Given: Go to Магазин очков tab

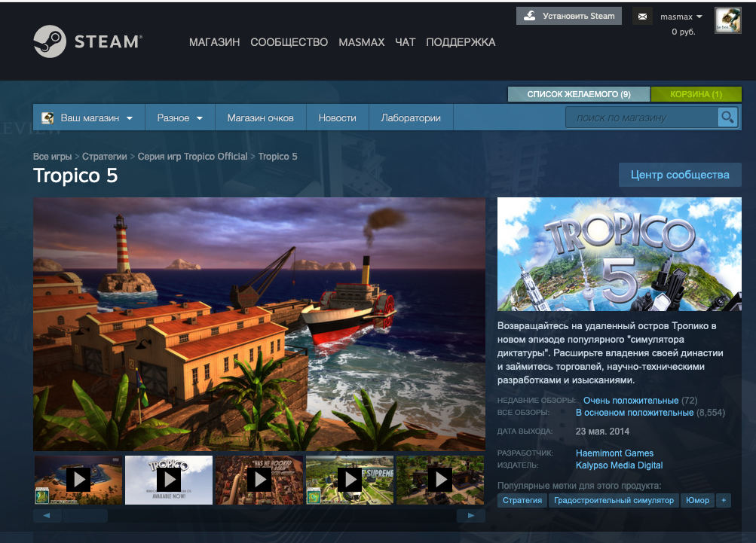Looking at the screenshot, I should 260,118.
